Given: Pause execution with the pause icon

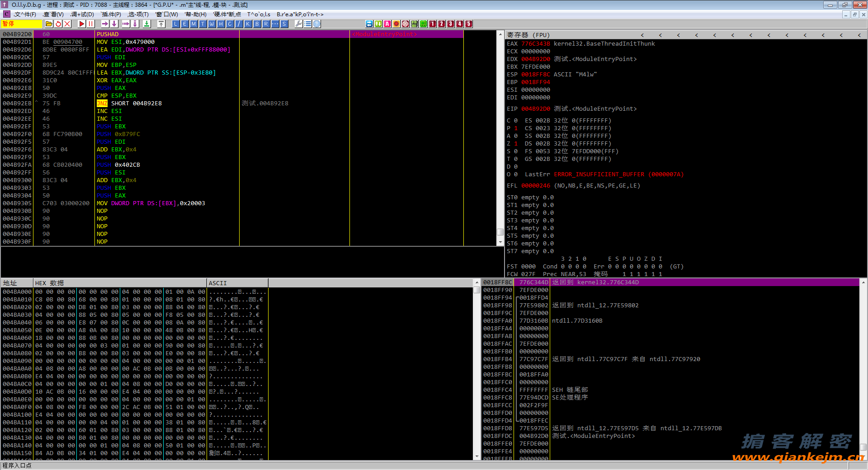Looking at the screenshot, I should (91, 24).
